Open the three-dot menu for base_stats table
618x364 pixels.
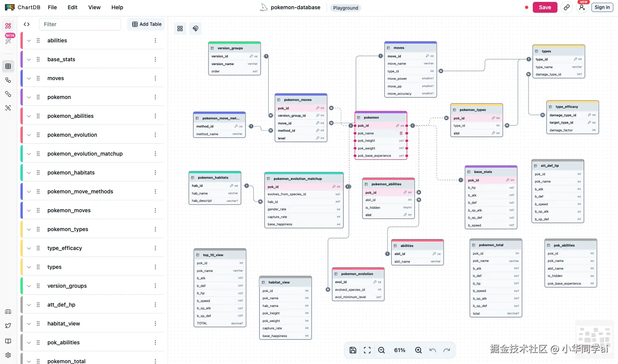pyautogui.click(x=155, y=59)
